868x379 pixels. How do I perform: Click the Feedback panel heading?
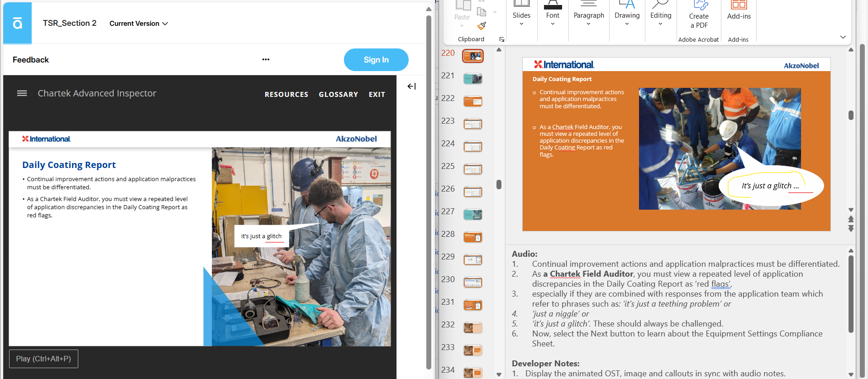pyautogui.click(x=31, y=60)
